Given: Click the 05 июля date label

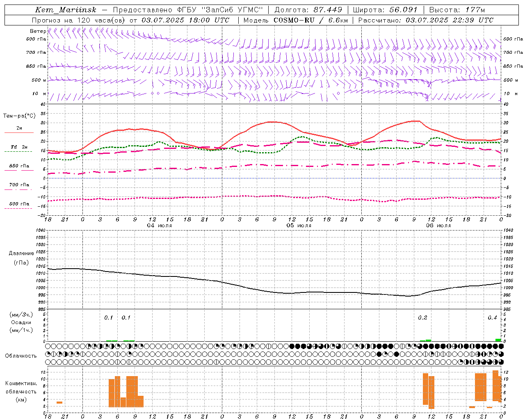Looking at the screenshot, I should 299,226.
